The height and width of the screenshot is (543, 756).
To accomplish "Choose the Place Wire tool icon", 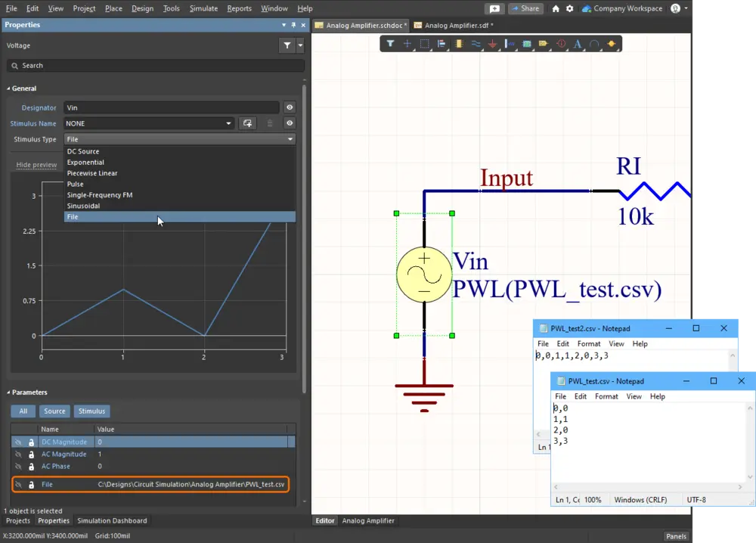I will tap(476, 44).
